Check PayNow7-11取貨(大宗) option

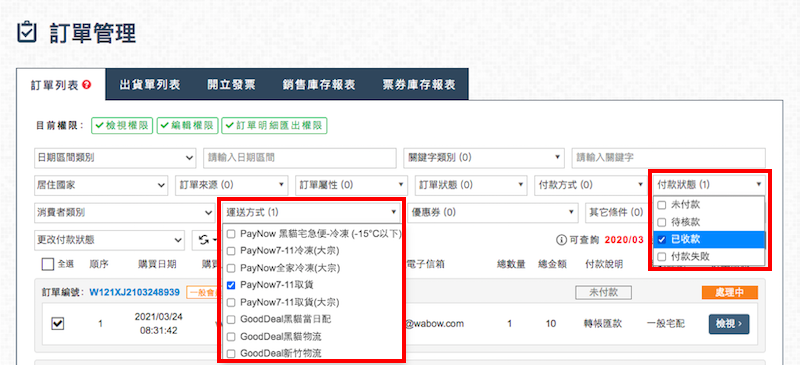(x=231, y=302)
